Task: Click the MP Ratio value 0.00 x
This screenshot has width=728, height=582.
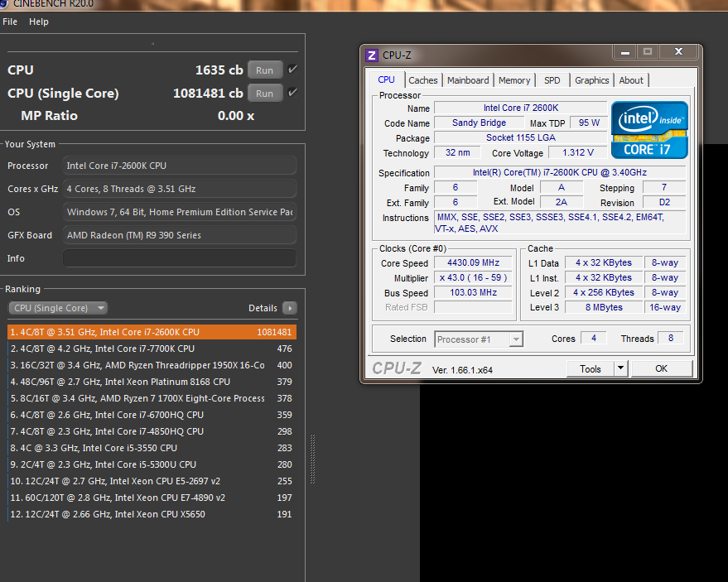Action: pos(236,116)
